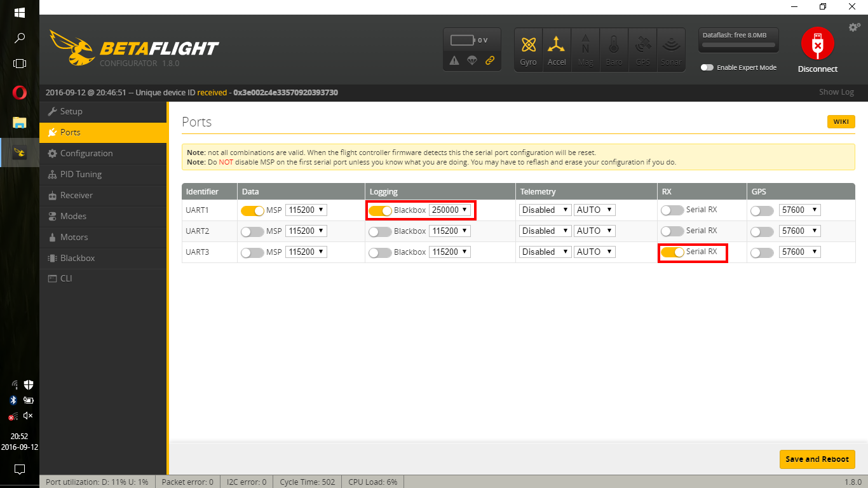Open application settings via the gear icon
The width and height of the screenshot is (868, 488).
[x=854, y=27]
